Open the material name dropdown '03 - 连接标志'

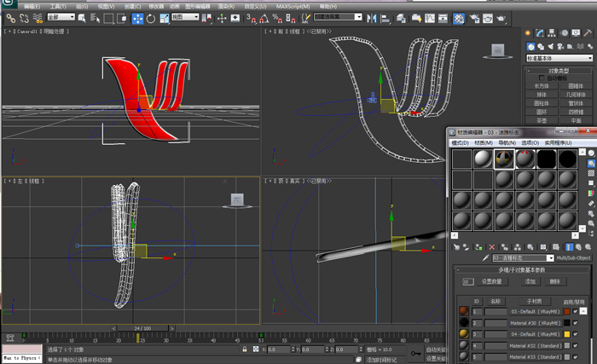524,257
